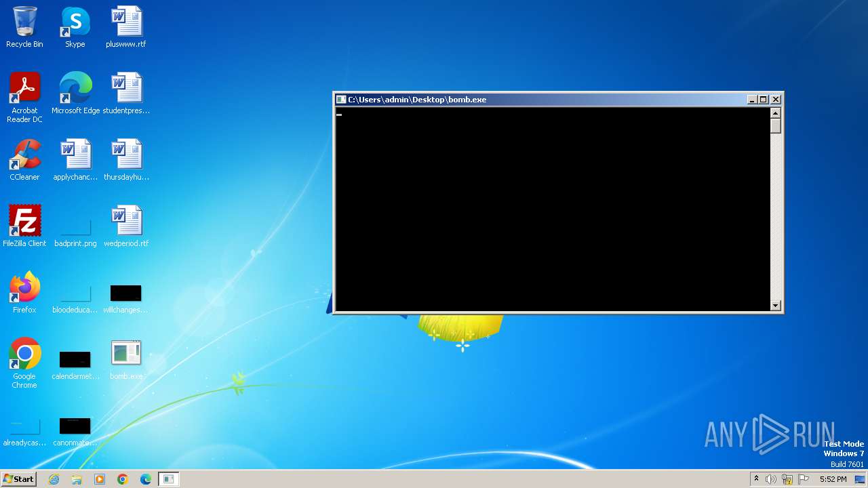Screen dimensions: 868x488
Task: Minimize the bomb.exe console window
Action: [751, 100]
